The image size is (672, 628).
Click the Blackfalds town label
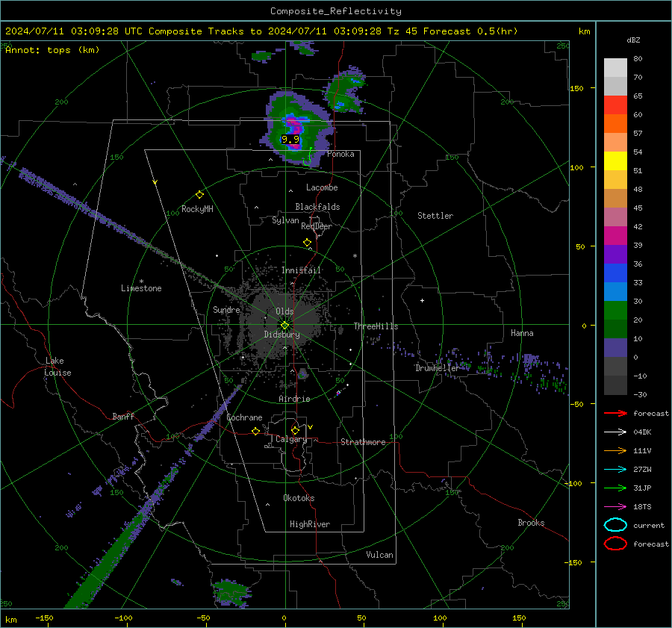tap(317, 207)
